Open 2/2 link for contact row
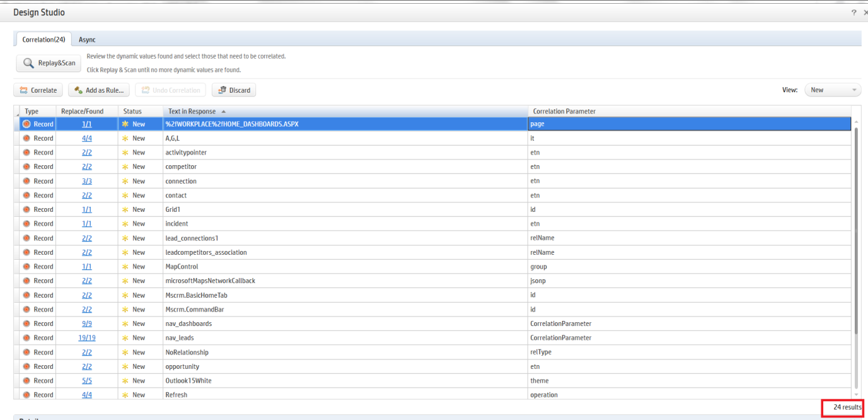This screenshot has height=420, width=868. pyautogui.click(x=87, y=195)
